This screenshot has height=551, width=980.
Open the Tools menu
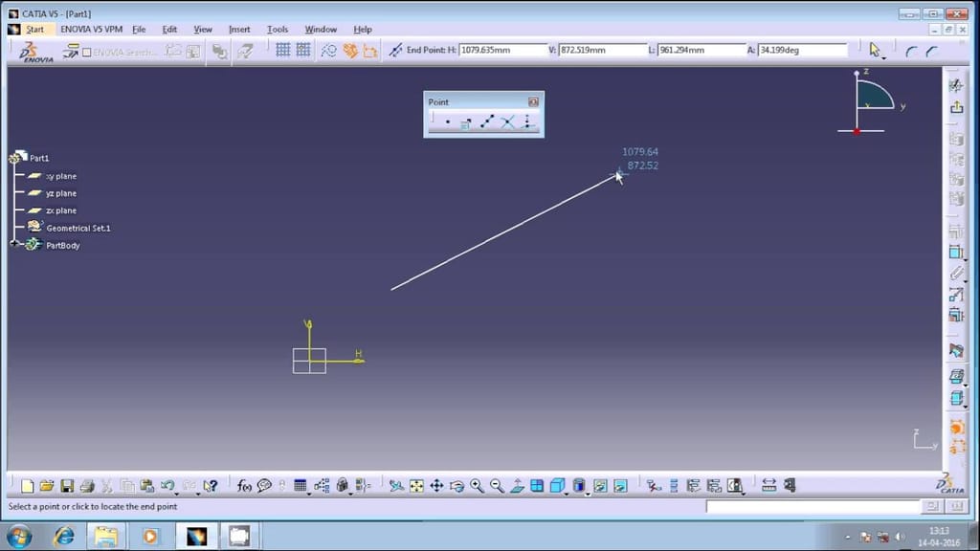[277, 29]
